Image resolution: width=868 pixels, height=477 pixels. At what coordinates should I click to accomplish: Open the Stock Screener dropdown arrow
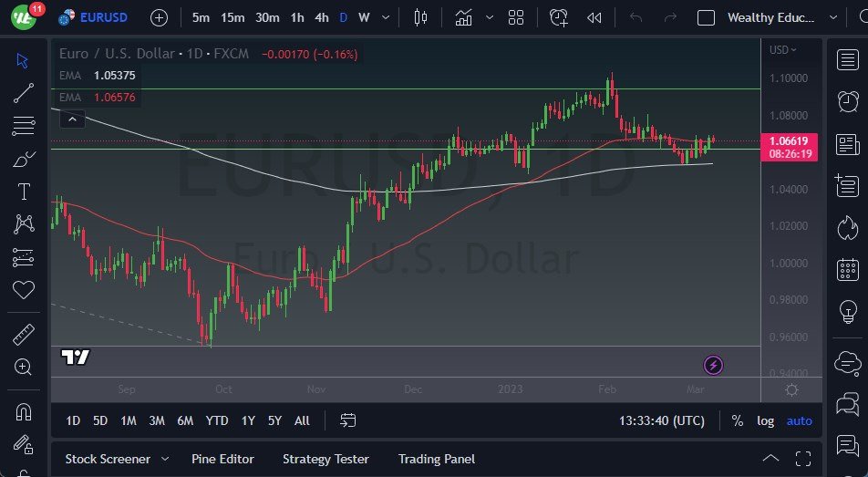165,459
